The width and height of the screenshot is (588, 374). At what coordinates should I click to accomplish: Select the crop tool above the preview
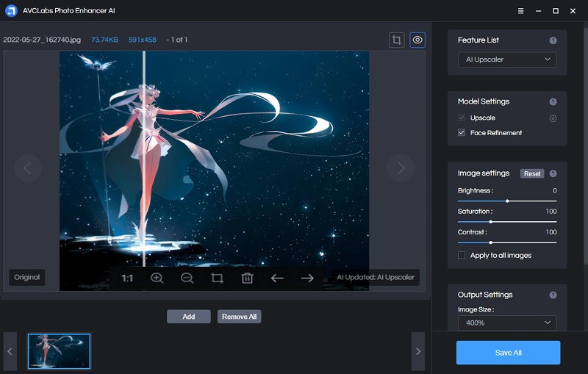(x=396, y=40)
